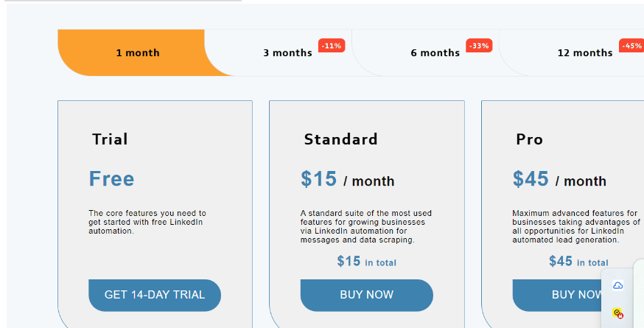
Task: Choose the 6 months billing period
Action: (x=435, y=52)
